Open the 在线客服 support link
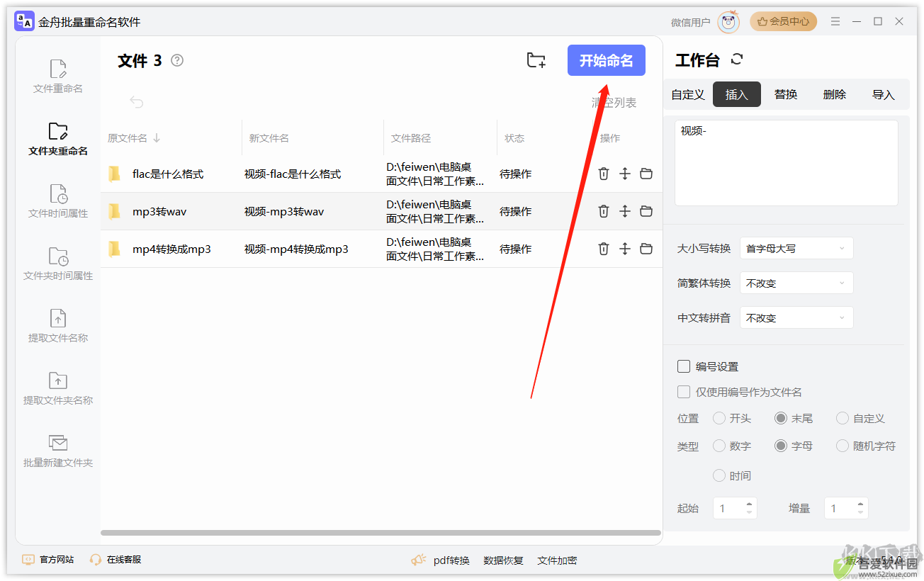 click(115, 560)
